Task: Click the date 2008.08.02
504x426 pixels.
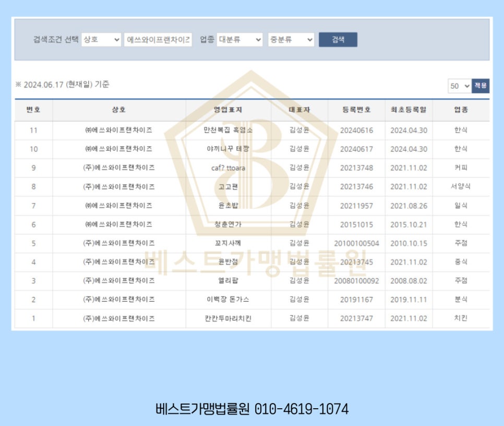Action: [409, 281]
